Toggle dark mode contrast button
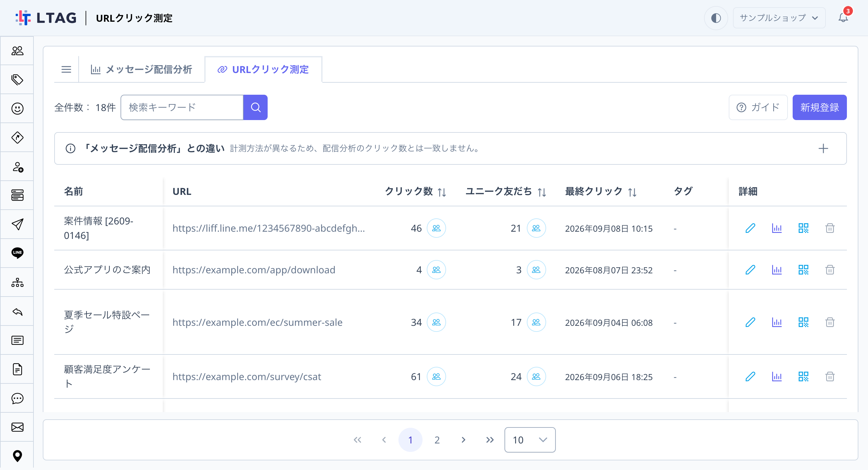 [716, 18]
